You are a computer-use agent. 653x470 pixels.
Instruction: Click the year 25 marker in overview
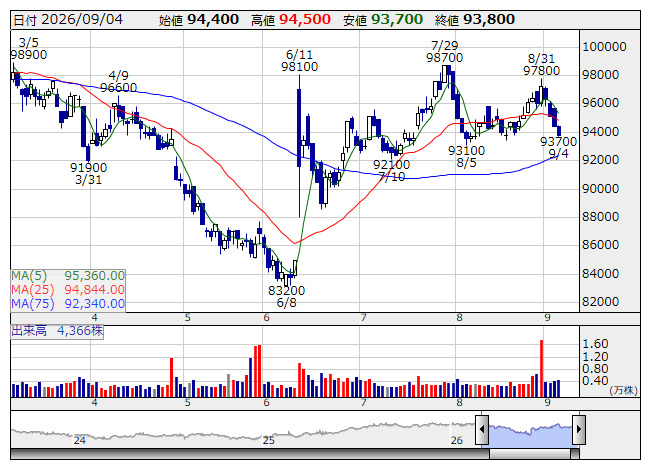pyautogui.click(x=269, y=440)
